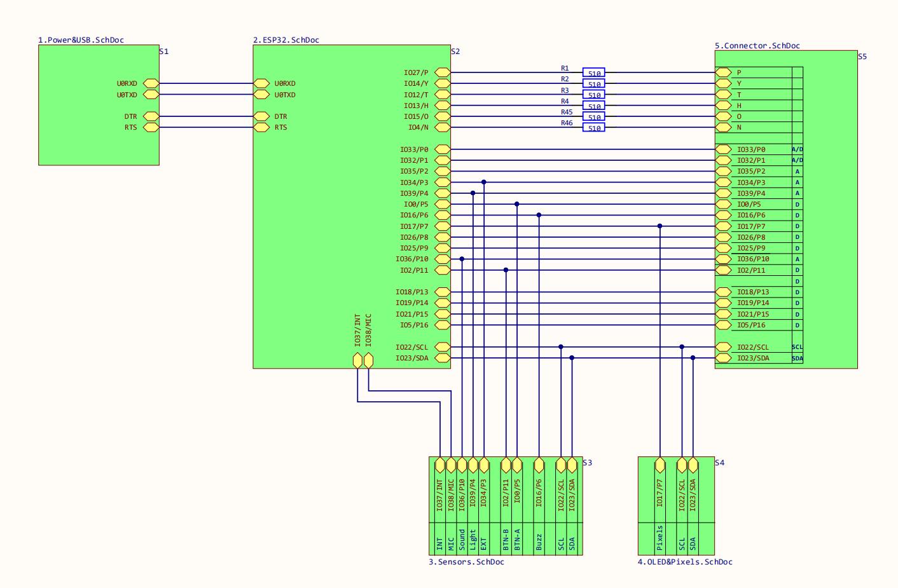Select U0RXD port on Power&USB sheet
This screenshot has width=898, height=588.
151,83
